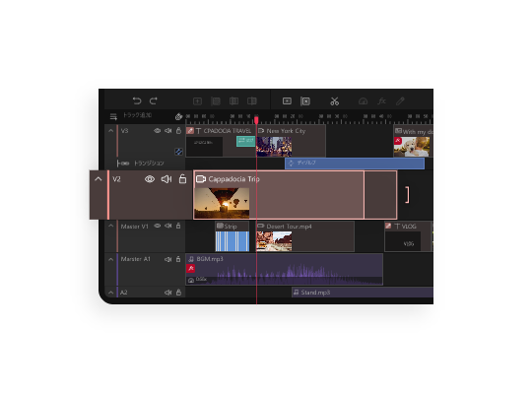The width and height of the screenshot is (532, 394).
Task: Select the Strip clip on Master V1
Action: click(233, 236)
